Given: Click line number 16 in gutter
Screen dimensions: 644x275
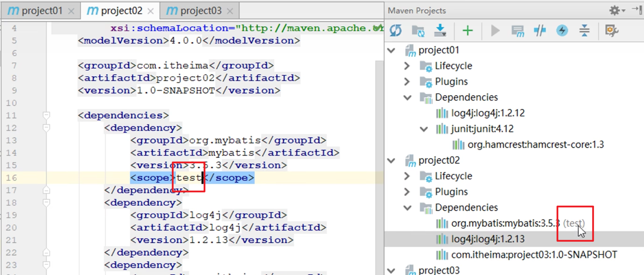Looking at the screenshot, I should click(11, 178).
